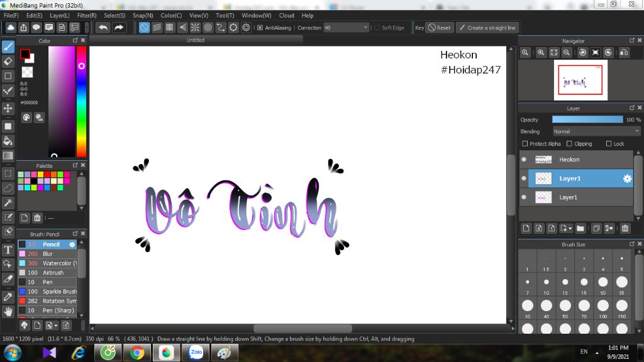Click the rainbow hue bar
Screen dimensions: 644x362
pyautogui.click(x=81, y=101)
